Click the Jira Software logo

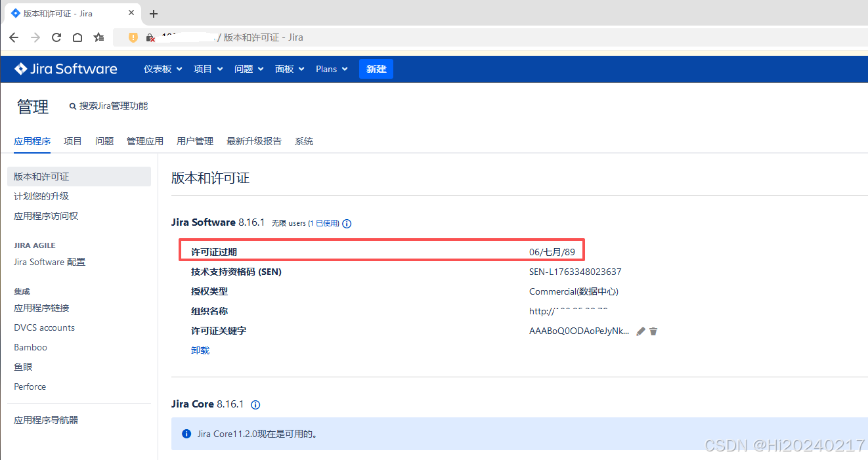[x=66, y=69]
